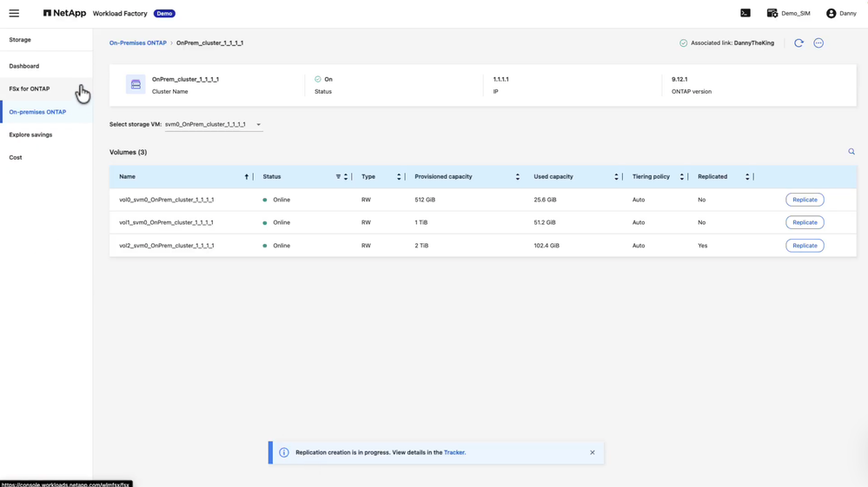Viewport: 868px width, 487px height.
Task: Replicate volume vol2_svm0_OnPrem_cluster_1_1_1_1
Action: tap(805, 246)
